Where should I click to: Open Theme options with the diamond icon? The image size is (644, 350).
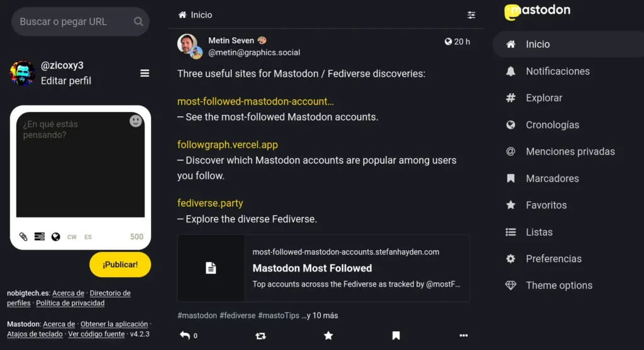click(558, 285)
